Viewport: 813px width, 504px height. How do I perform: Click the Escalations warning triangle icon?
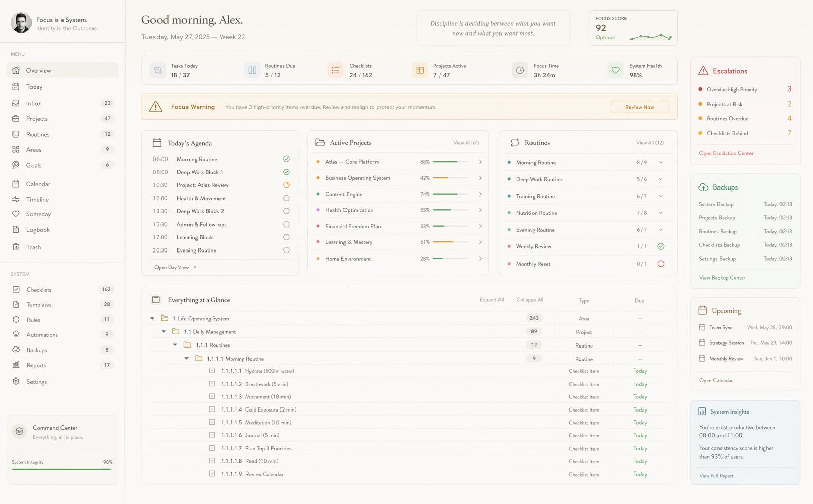703,71
